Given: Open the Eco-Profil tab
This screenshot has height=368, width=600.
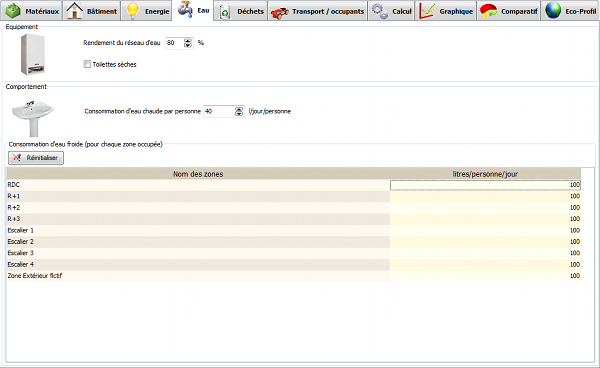Looking at the screenshot, I should (x=570, y=11).
